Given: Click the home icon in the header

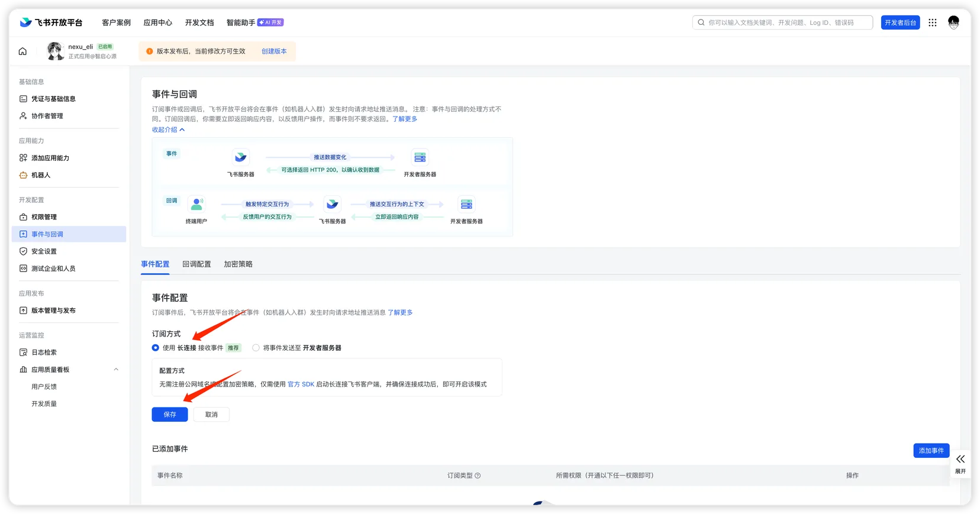Looking at the screenshot, I should (x=22, y=51).
